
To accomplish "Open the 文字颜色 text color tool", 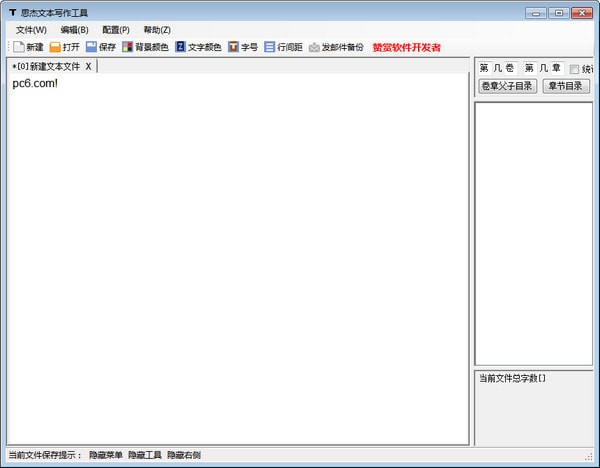I will (x=198, y=47).
